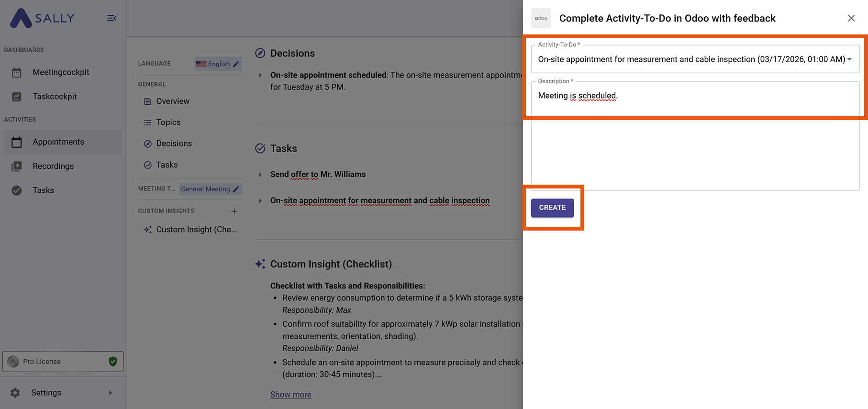Screen dimensions: 868x409
Task: Click the Decisions heading compass icon
Action: click(x=260, y=53)
